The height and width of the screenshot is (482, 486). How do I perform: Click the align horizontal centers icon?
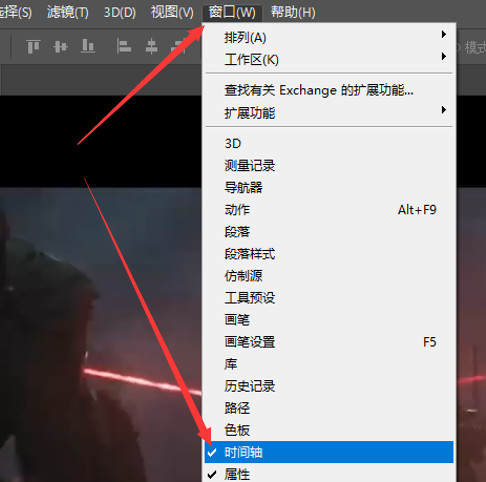tap(151, 46)
